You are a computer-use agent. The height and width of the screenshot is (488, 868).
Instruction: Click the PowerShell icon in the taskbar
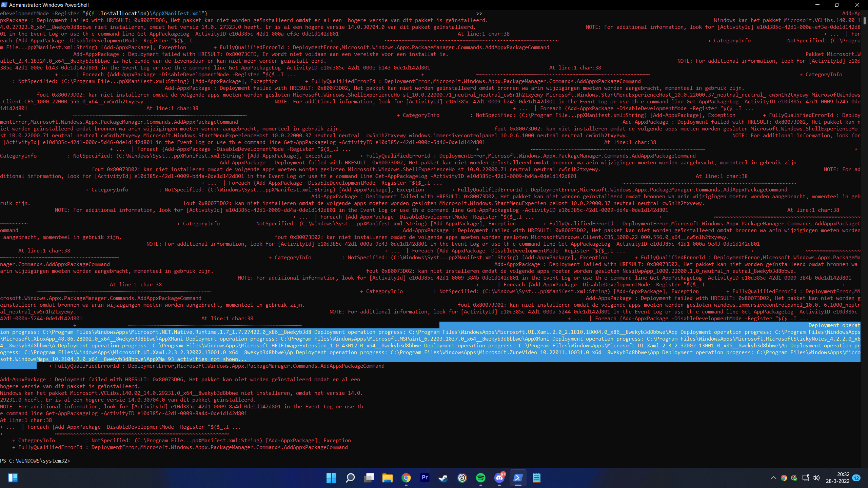click(x=518, y=478)
